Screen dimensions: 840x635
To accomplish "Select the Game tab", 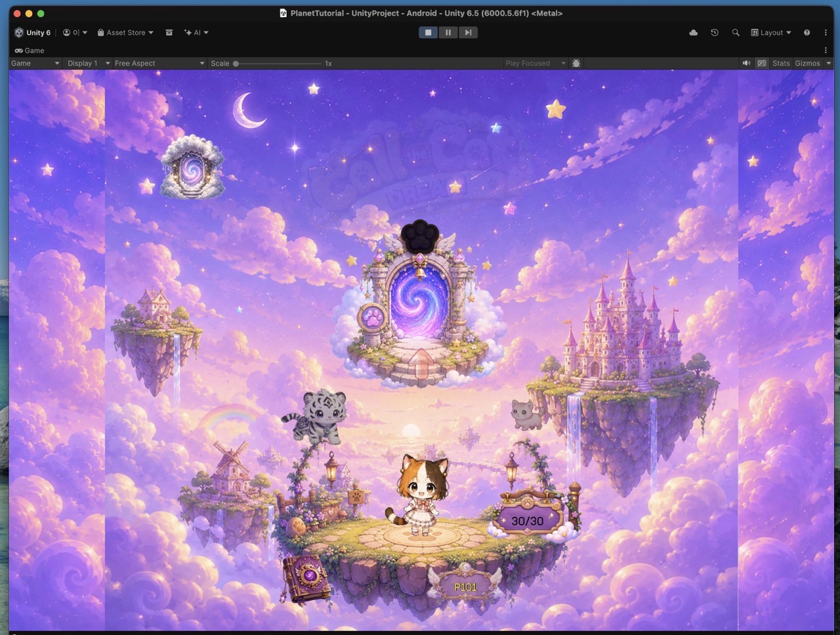I will click(x=30, y=51).
